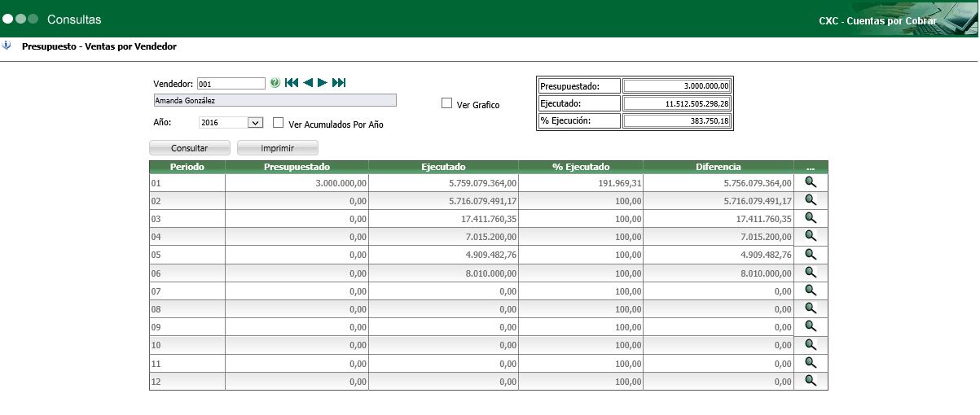The width and height of the screenshot is (980, 415).
Task: Open details magnifier for period 08
Action: coord(811,308)
